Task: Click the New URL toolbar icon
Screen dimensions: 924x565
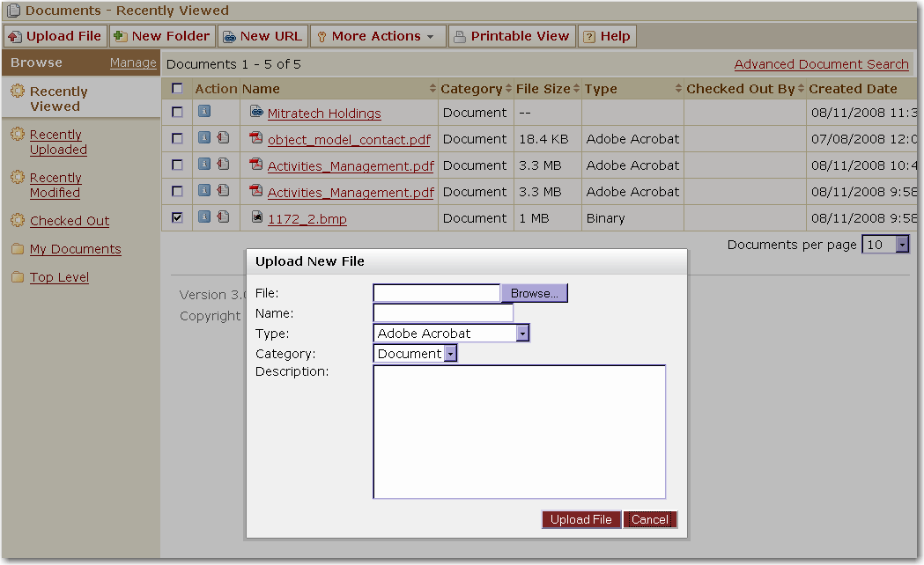Action: tap(229, 36)
